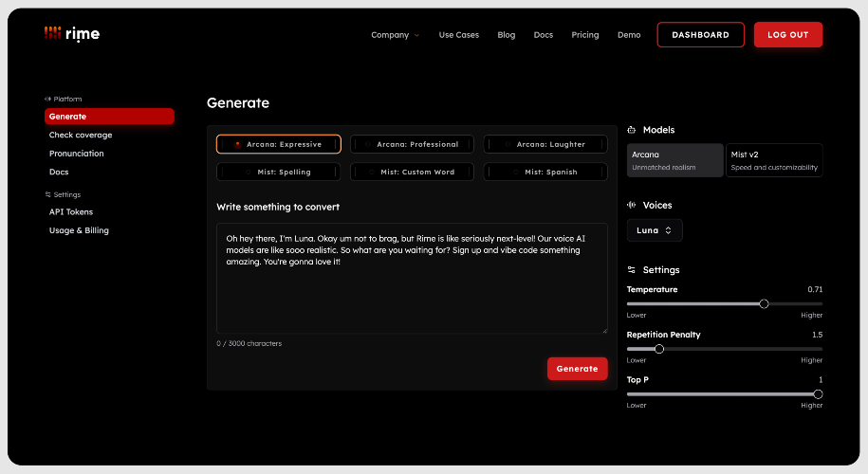Image resolution: width=868 pixels, height=474 pixels.
Task: Click the Temperature value 0.71
Action: coord(815,289)
